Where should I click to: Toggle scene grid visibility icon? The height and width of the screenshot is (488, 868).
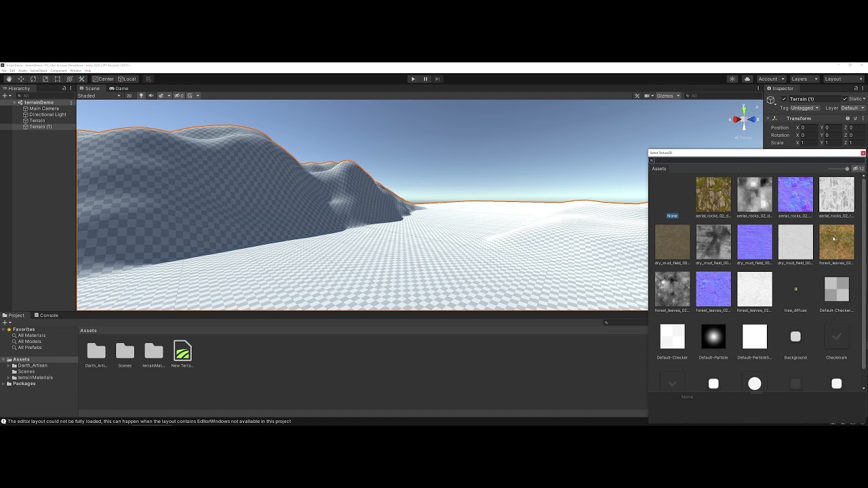point(191,96)
